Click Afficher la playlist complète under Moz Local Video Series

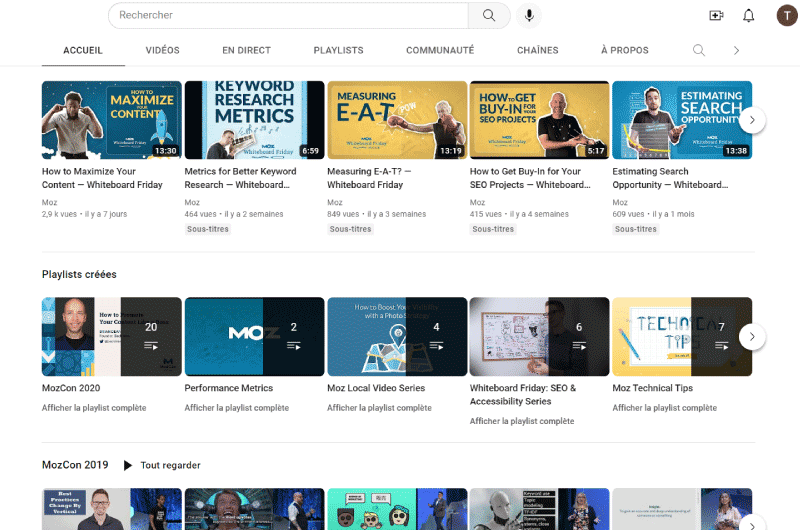tap(379, 408)
